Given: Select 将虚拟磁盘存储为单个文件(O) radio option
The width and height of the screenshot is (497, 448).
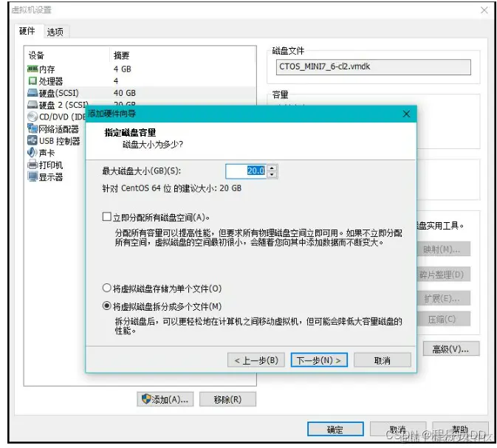Looking at the screenshot, I should (x=107, y=288).
